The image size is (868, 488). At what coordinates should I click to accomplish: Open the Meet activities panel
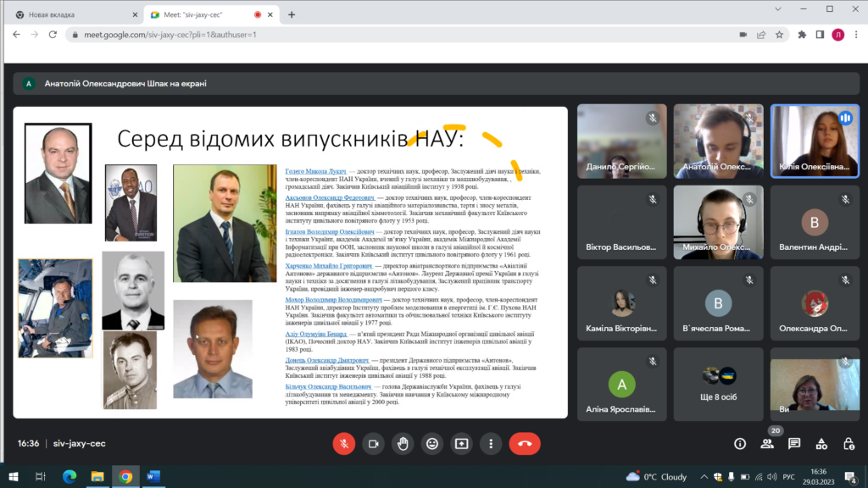pyautogui.click(x=821, y=443)
